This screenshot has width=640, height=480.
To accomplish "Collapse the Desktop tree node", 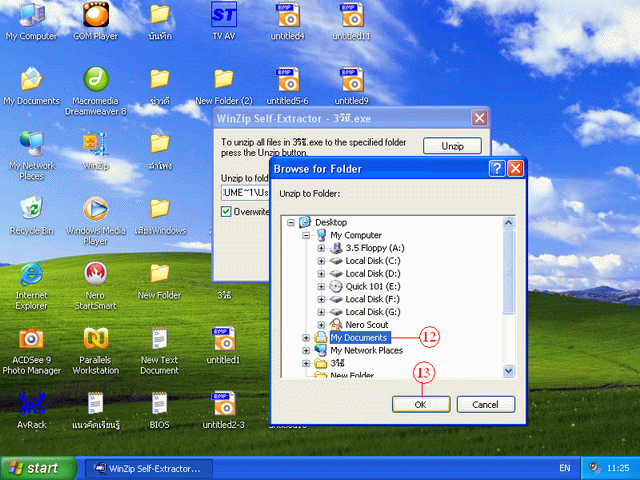I will pos(291,222).
